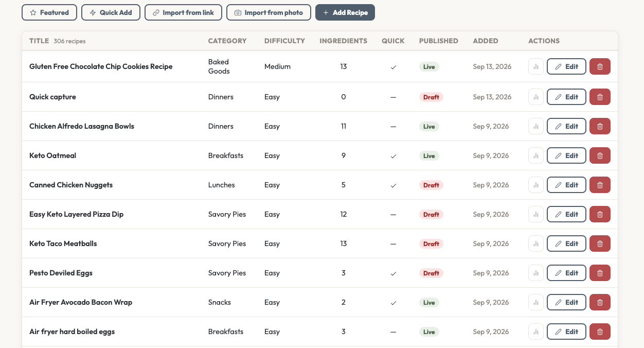The image size is (644, 348).
Task: Click Live badge for Air fryer hard boiled eggs
Action: [x=429, y=332]
